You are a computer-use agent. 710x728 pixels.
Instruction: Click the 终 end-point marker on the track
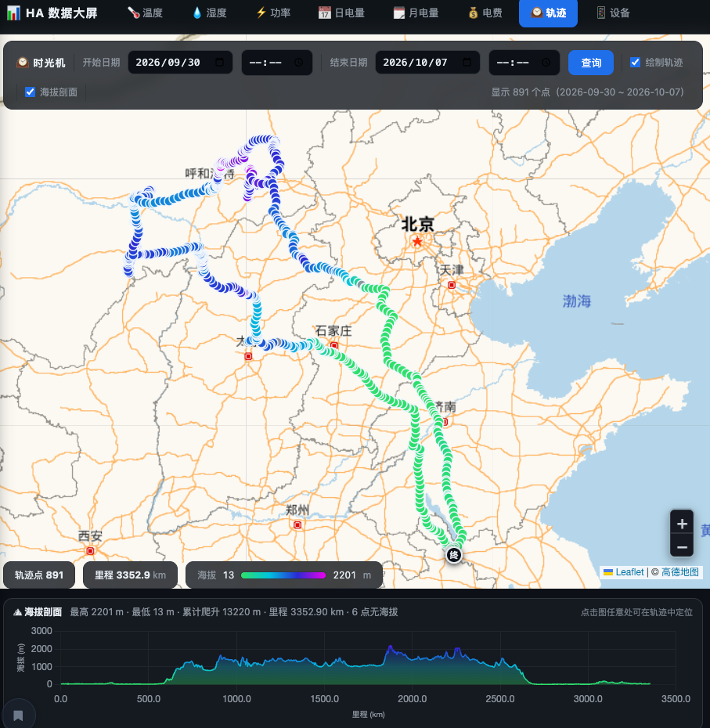[x=454, y=555]
